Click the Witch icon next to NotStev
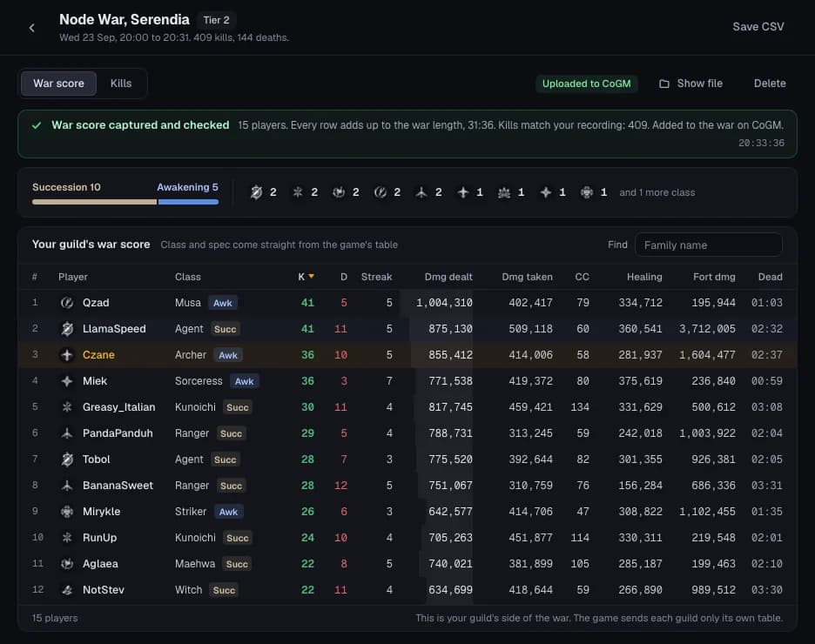The height and width of the screenshot is (644, 815). point(67,590)
